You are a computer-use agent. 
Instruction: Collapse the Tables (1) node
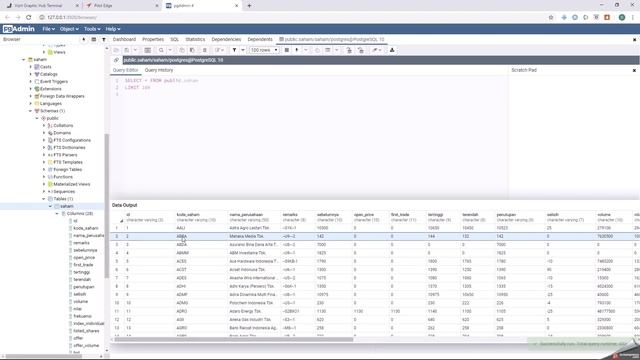point(44,199)
